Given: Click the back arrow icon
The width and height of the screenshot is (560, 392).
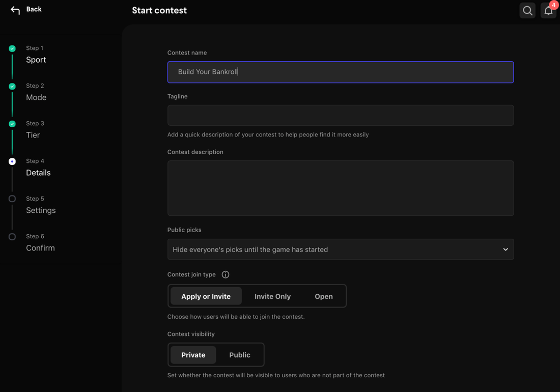Looking at the screenshot, I should 15,10.
